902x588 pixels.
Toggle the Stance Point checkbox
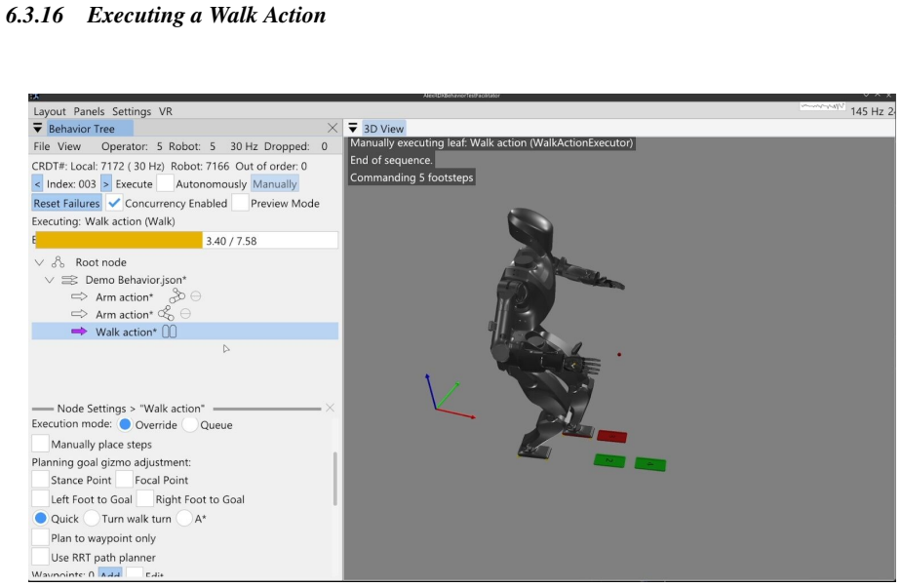coord(40,479)
